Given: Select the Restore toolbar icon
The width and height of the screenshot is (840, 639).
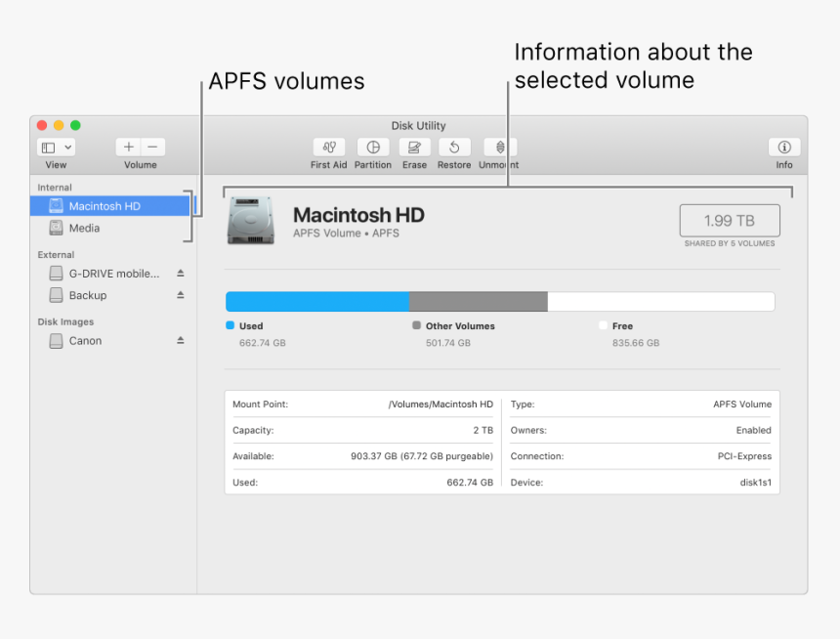Looking at the screenshot, I should coord(454,147).
